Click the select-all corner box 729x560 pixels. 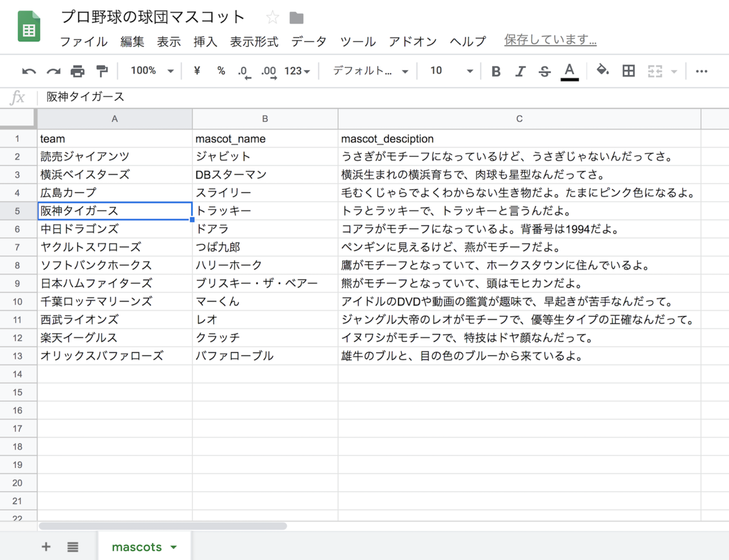pos(18,119)
